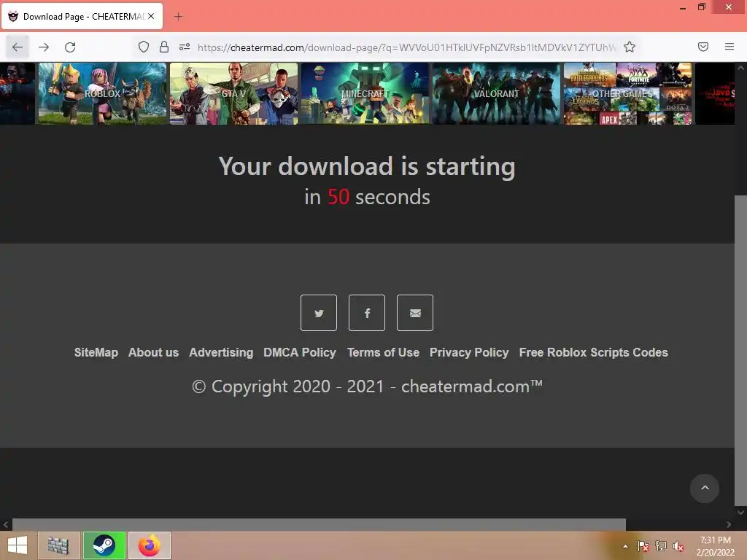
Task: Open the ROBLOX game category banner
Action: pyautogui.click(x=102, y=93)
